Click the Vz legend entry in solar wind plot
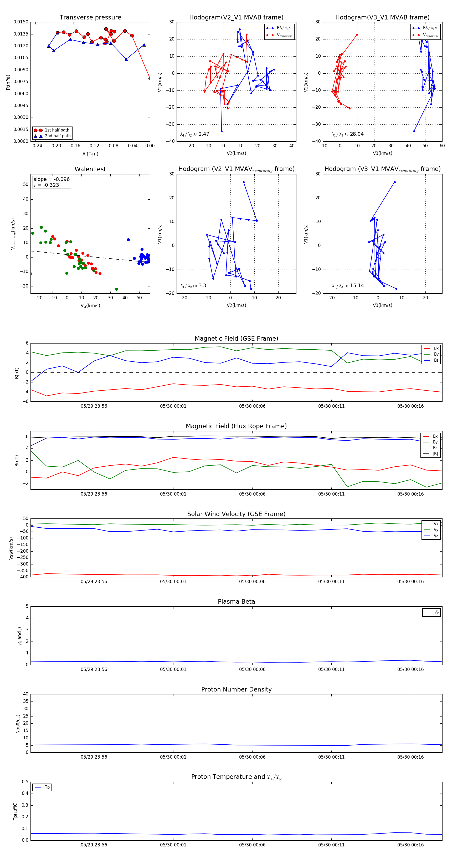The image size is (473, 868). point(431,536)
